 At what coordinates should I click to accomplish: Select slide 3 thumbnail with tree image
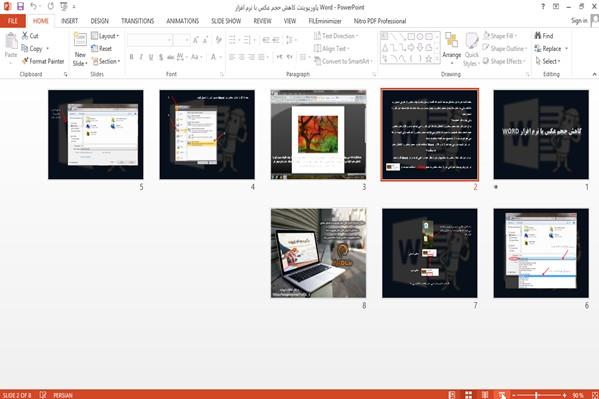click(318, 135)
